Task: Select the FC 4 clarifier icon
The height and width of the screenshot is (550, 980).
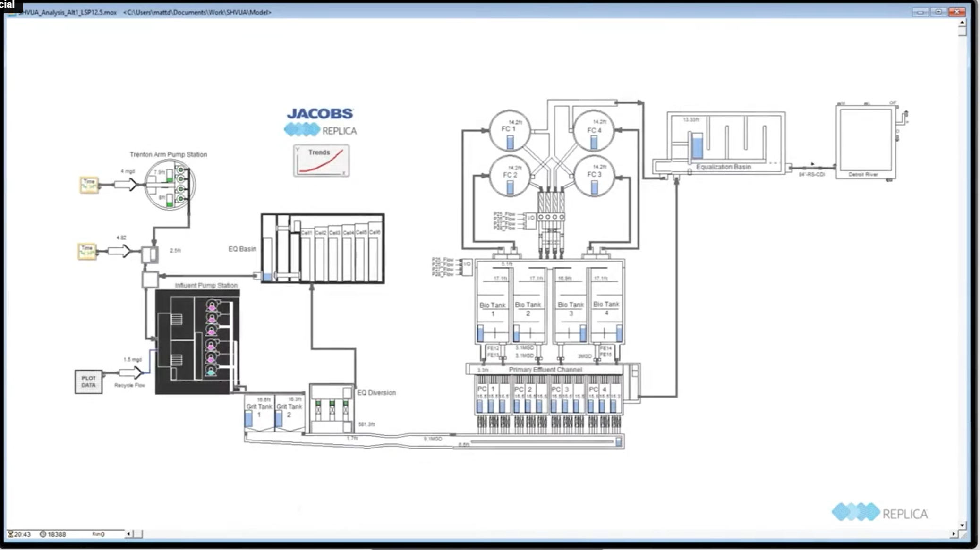Action: 594,131
